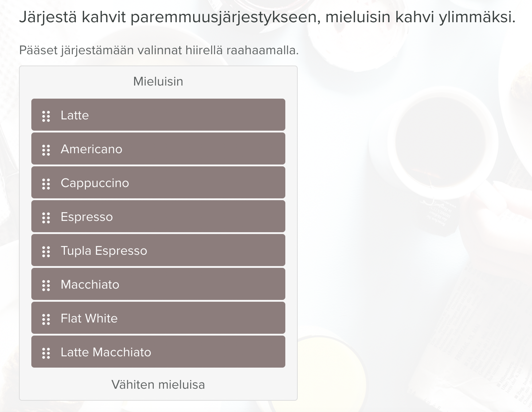Select the Flat White ranking item
This screenshot has width=532, height=412.
pyautogui.click(x=158, y=318)
